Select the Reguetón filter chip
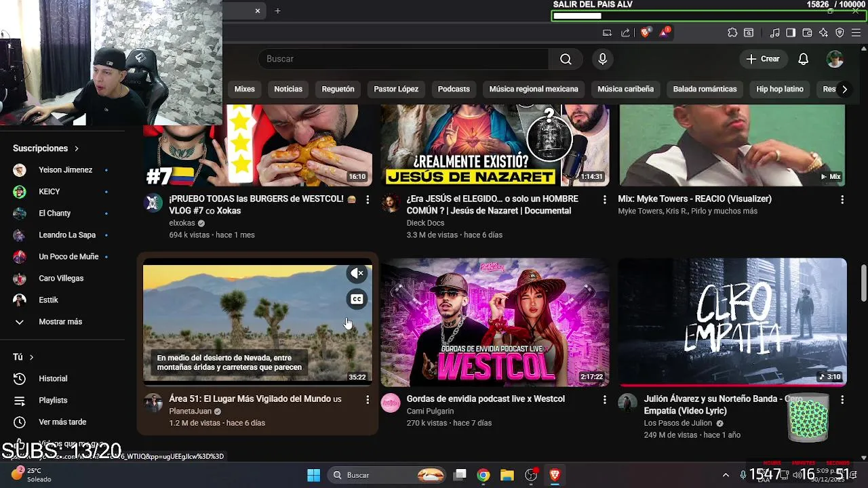 point(338,89)
